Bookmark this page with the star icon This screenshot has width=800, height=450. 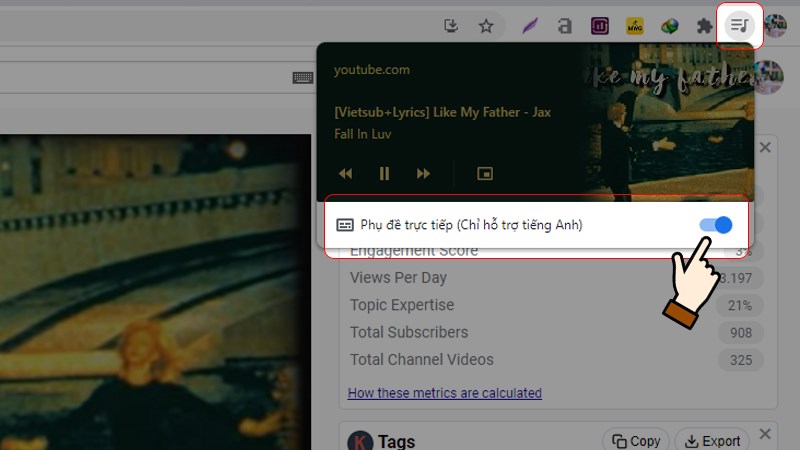point(486,26)
